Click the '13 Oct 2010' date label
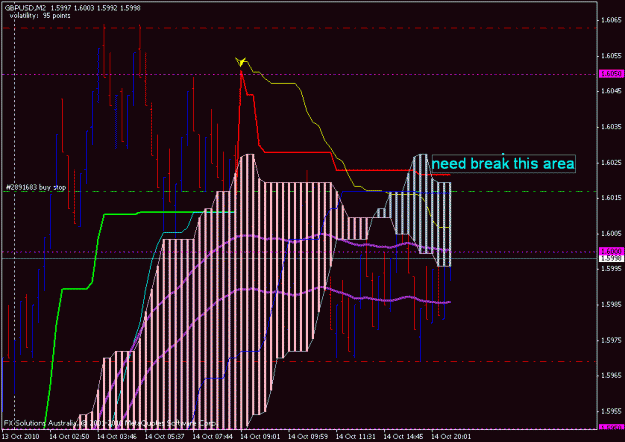This screenshot has width=625, height=442. pyautogui.click(x=21, y=436)
